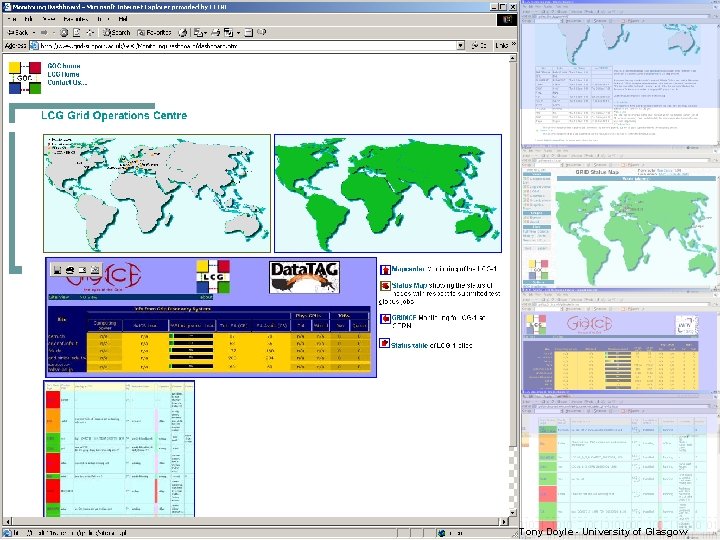The image size is (720, 540).
Task: Open the File menu
Action: click(12, 19)
